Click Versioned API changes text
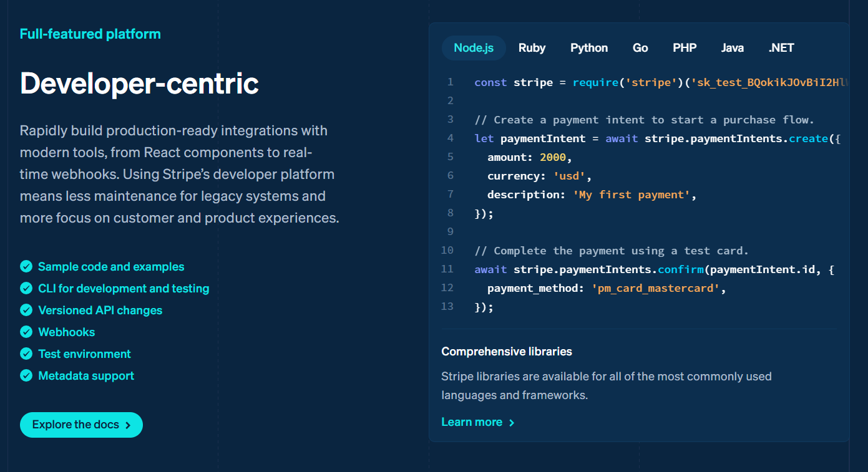The height and width of the screenshot is (472, 868). tap(100, 311)
